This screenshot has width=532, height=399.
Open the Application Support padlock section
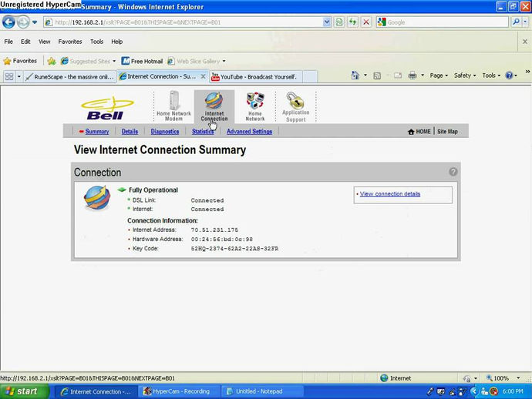pos(295,106)
